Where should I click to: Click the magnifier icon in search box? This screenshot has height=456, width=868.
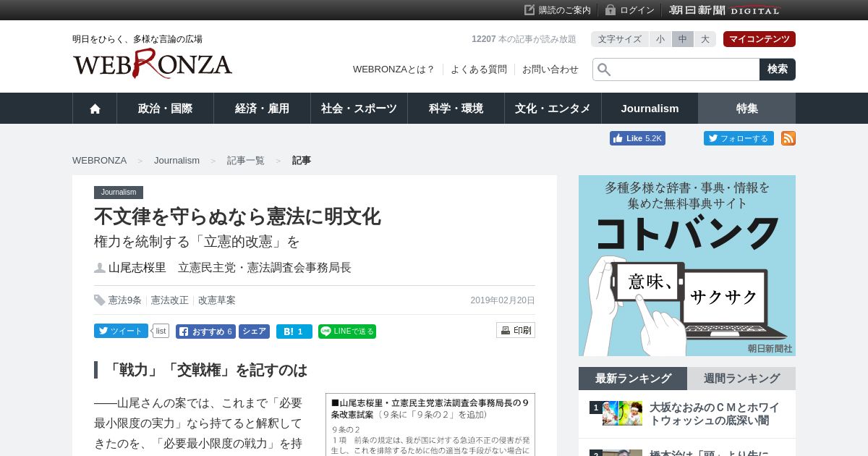point(604,69)
